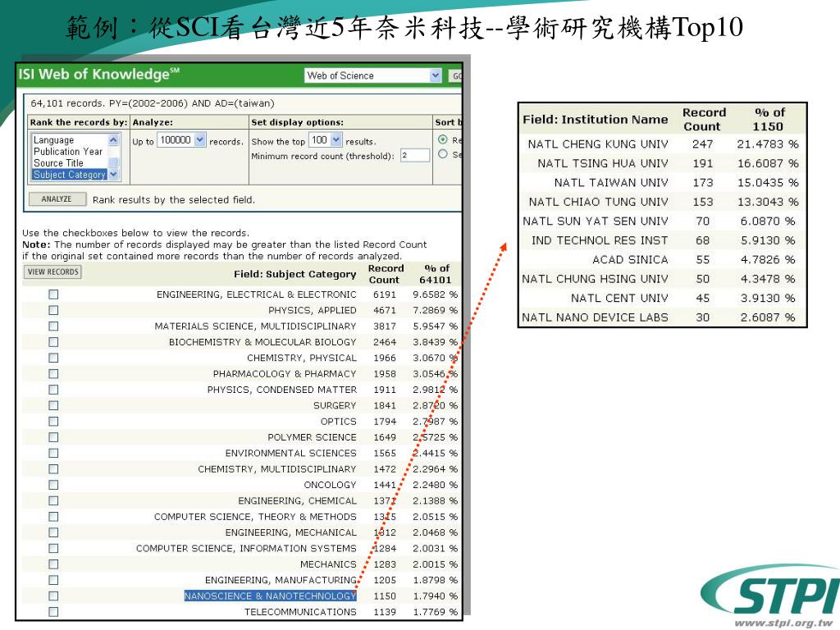
Task: Click record count '6191' in the subject table
Action: point(385,294)
